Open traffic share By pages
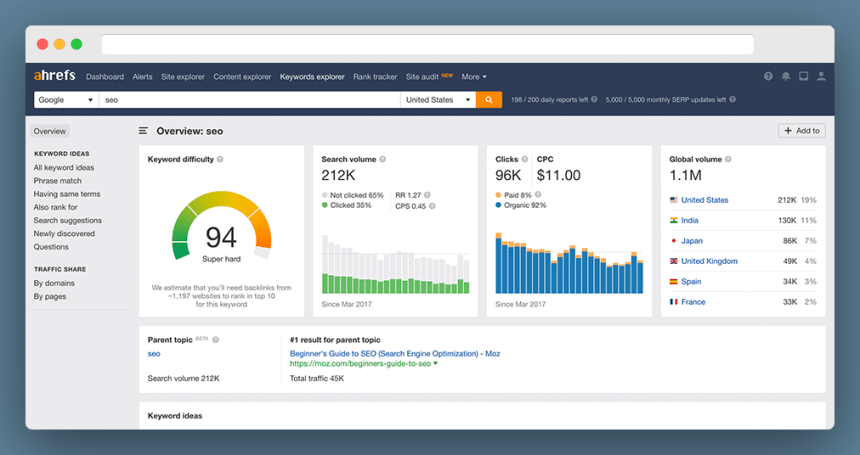Screen dimensions: 860x455 pyautogui.click(x=50, y=297)
